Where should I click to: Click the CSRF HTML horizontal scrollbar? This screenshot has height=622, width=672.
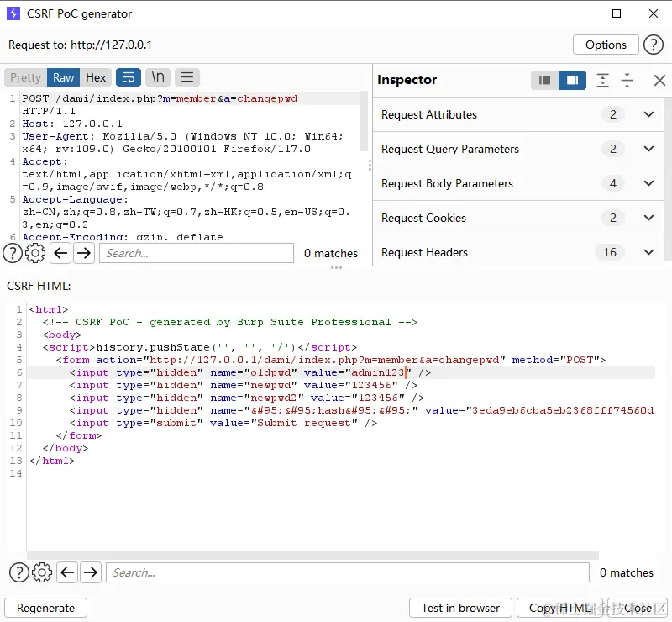coord(312,556)
